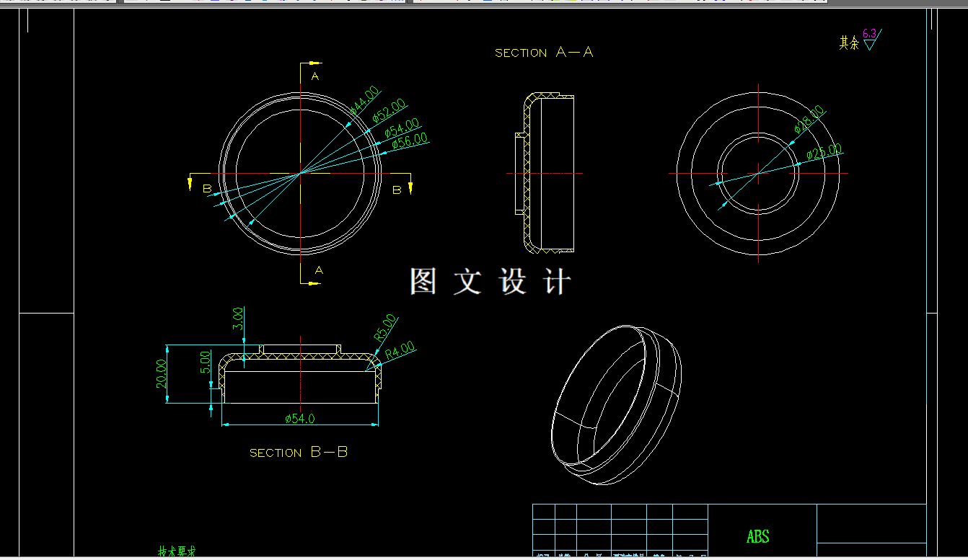This screenshot has height=560, width=968.
Task: Select the ø28.00 dimension label
Action: (809, 120)
